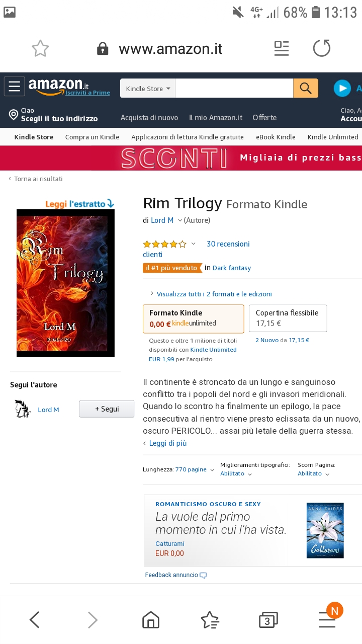Open the Kindle Store search category dropdown

click(148, 88)
